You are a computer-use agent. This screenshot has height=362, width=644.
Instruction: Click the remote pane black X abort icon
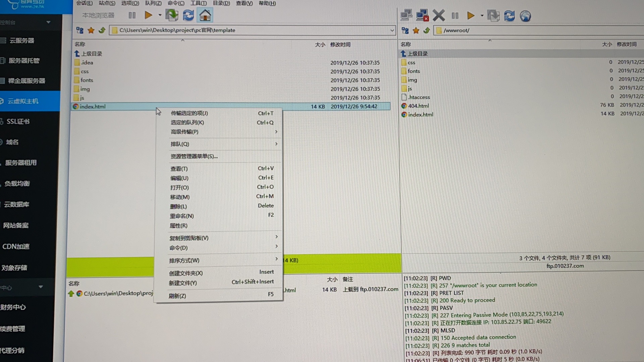(x=438, y=16)
